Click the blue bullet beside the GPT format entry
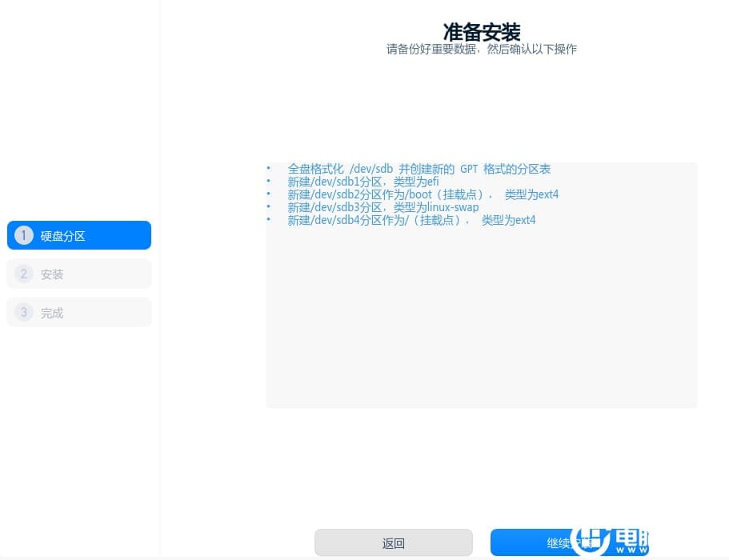Screen dimensions: 729x560 (x=269, y=169)
